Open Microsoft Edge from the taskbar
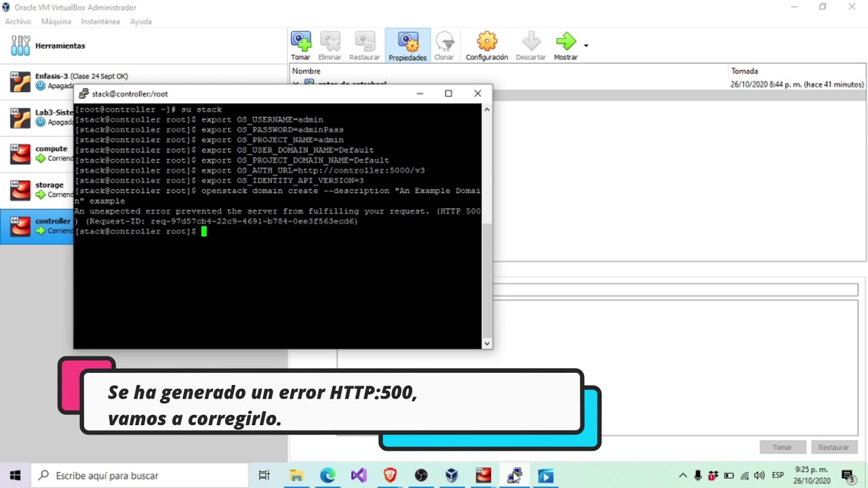This screenshot has width=868, height=488. 328,475
